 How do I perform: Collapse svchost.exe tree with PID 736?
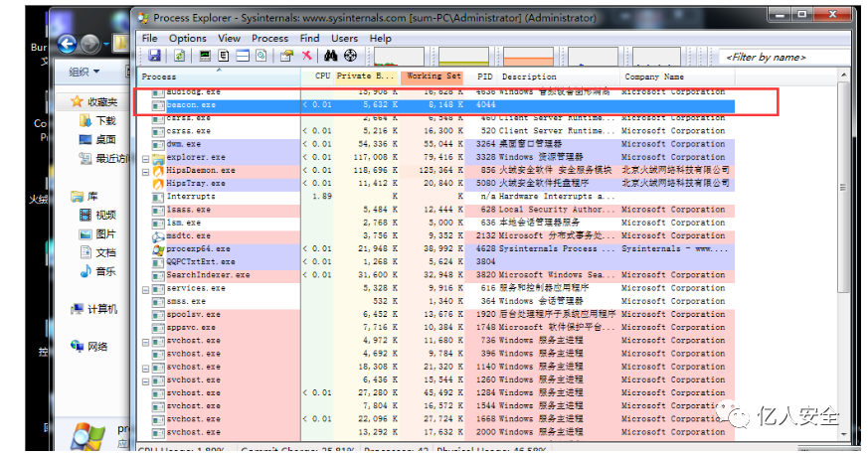pos(145,343)
